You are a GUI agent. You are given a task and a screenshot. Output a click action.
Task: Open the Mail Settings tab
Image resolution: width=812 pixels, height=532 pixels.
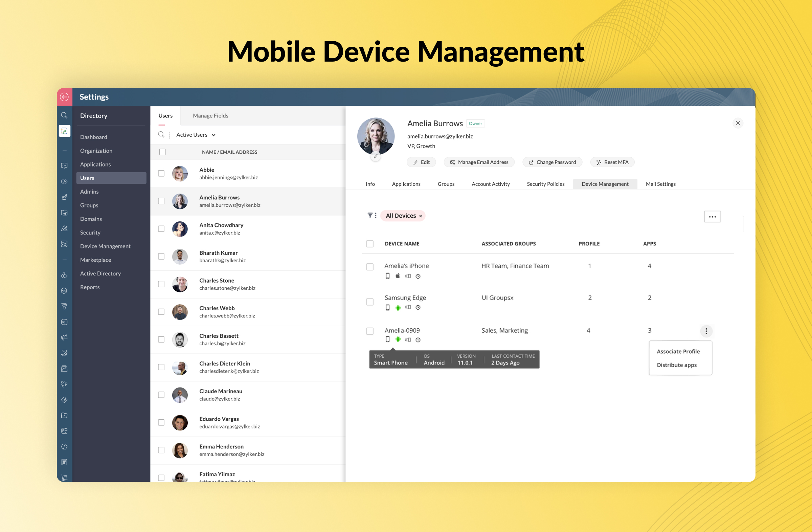click(660, 184)
